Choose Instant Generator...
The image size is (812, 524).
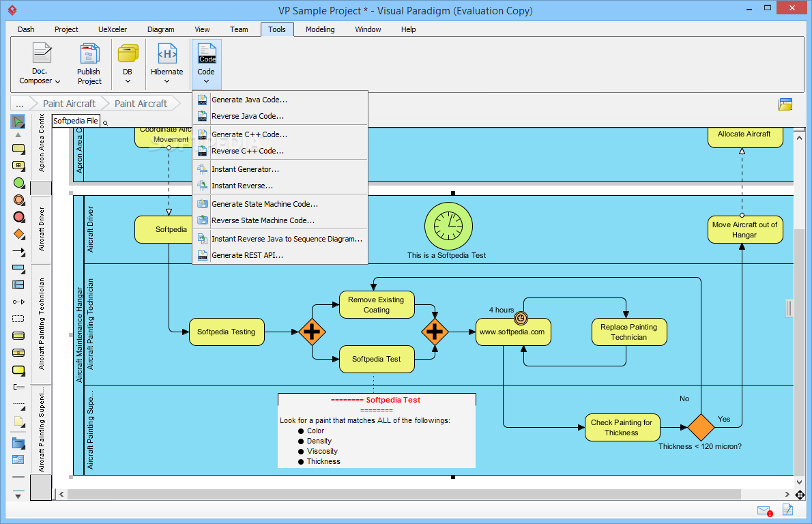[x=280, y=169]
